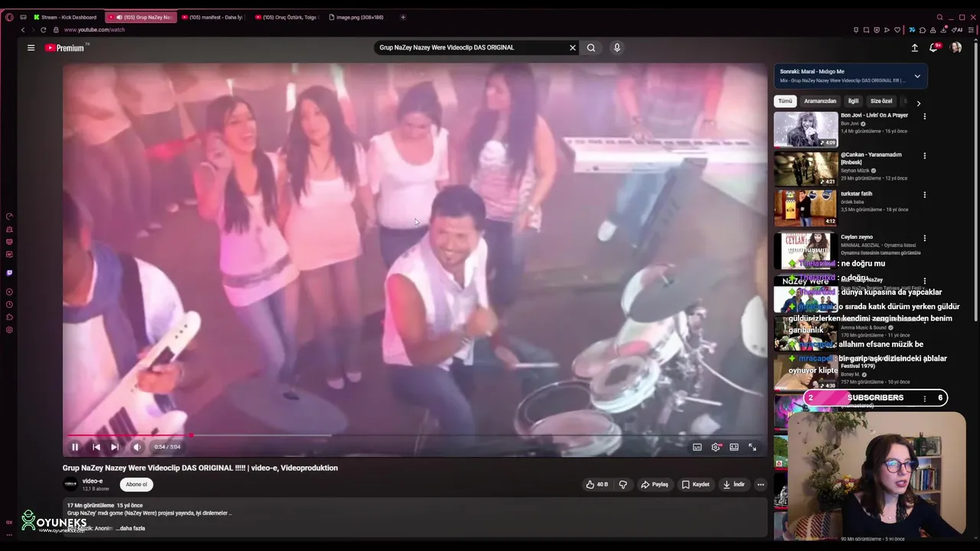Screen dimensions: 980x551
Task: Open a new browser tab
Action: click(403, 17)
